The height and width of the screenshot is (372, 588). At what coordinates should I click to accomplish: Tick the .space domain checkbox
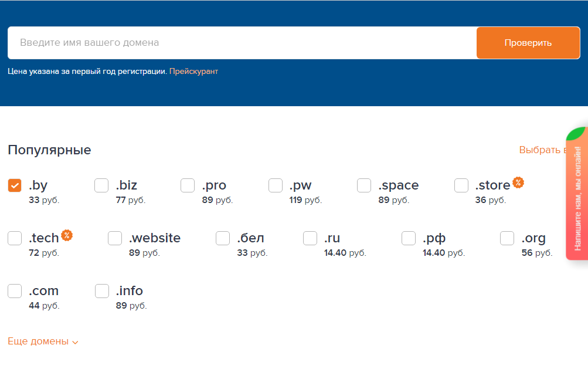pyautogui.click(x=363, y=185)
